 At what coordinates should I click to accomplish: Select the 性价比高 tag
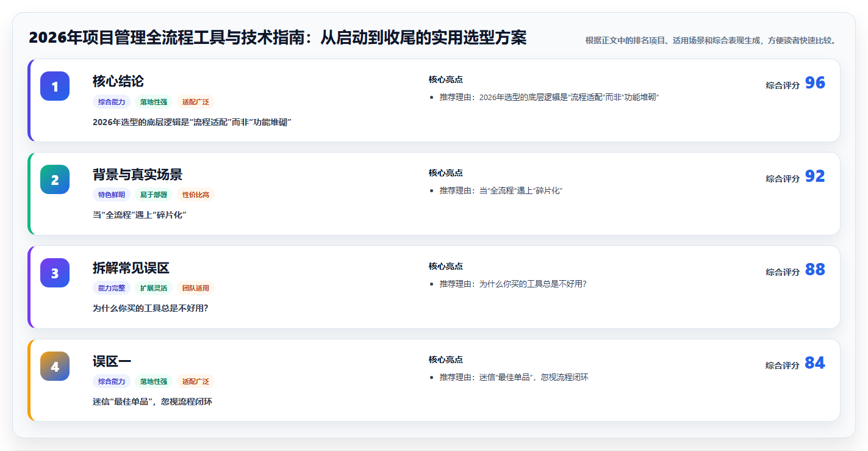tap(196, 195)
